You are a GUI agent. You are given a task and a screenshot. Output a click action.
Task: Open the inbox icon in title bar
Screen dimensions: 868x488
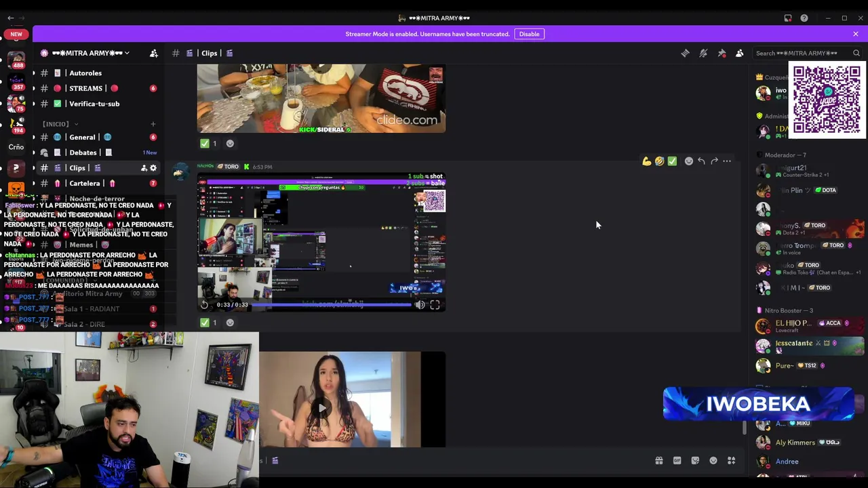point(788,18)
